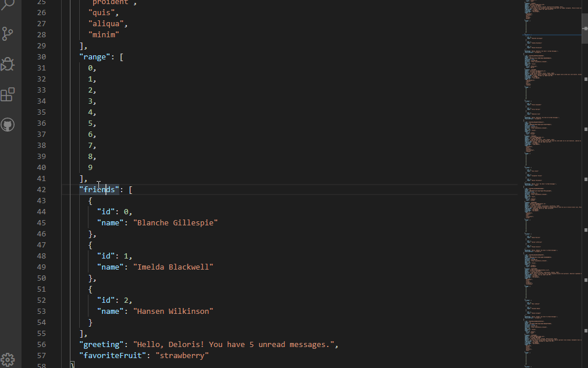Open the Source Control view
Screen dimensions: 588x368
pyautogui.click(x=8, y=34)
